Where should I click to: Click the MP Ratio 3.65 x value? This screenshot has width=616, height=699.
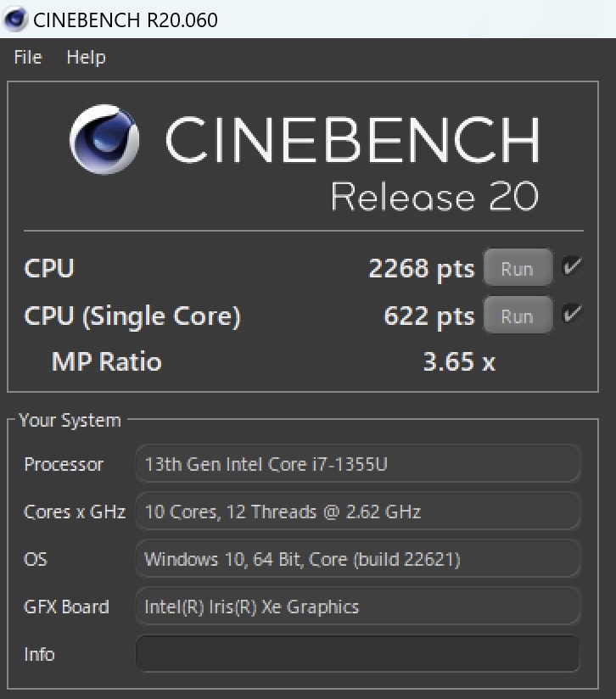point(459,361)
